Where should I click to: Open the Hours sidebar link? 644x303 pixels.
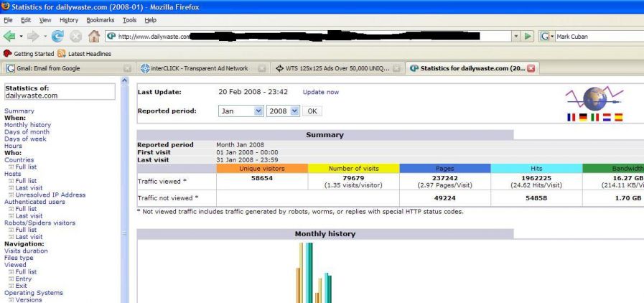pos(13,146)
